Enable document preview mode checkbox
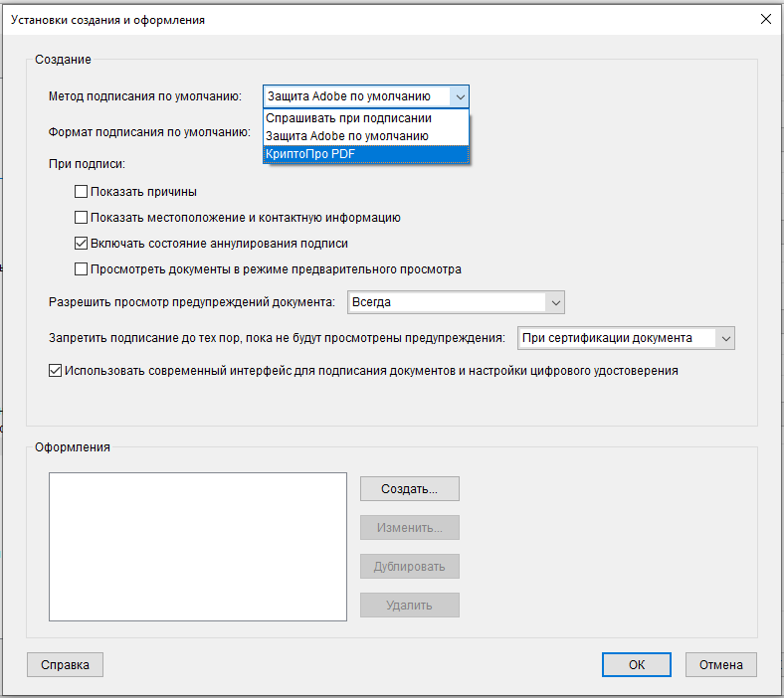Viewport: 784px width, 698px height. coord(82,269)
